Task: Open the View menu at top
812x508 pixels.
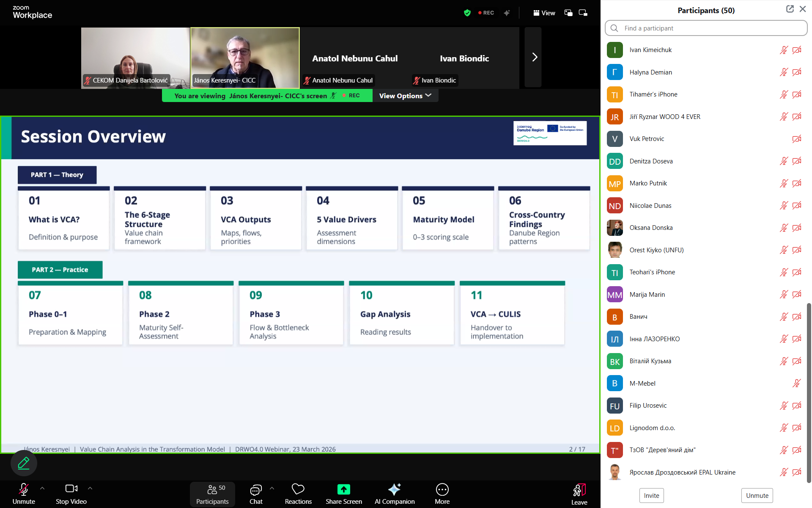Action: (x=544, y=13)
